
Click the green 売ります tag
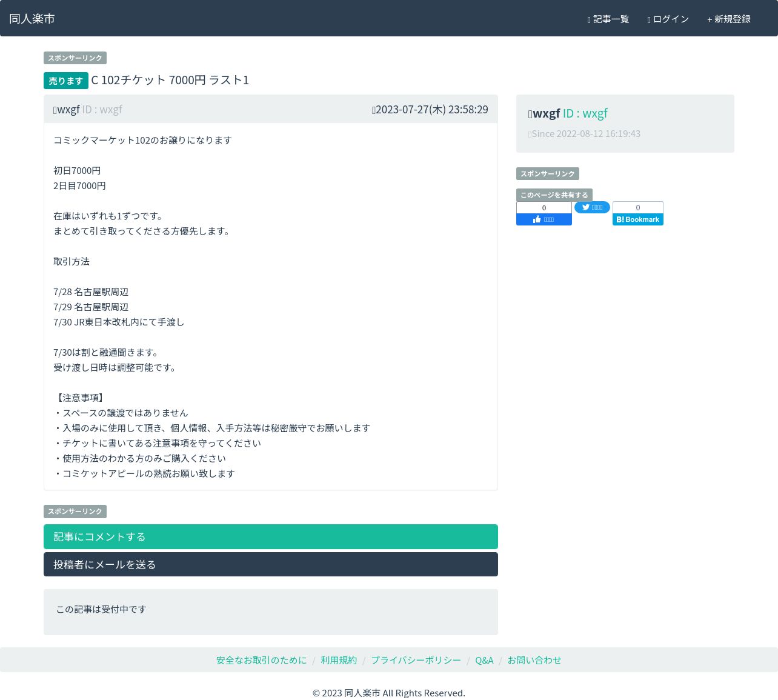click(x=66, y=81)
